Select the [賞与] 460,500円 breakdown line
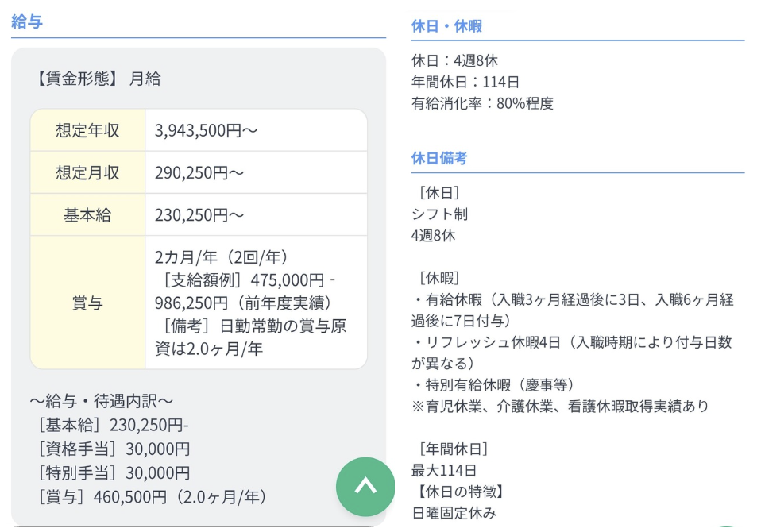This screenshot has width=761, height=532. click(x=151, y=497)
